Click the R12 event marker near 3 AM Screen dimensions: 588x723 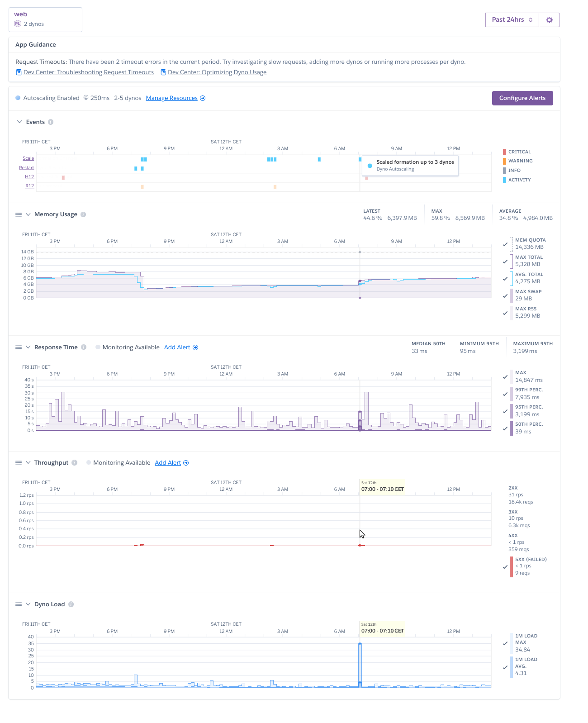coord(275,187)
